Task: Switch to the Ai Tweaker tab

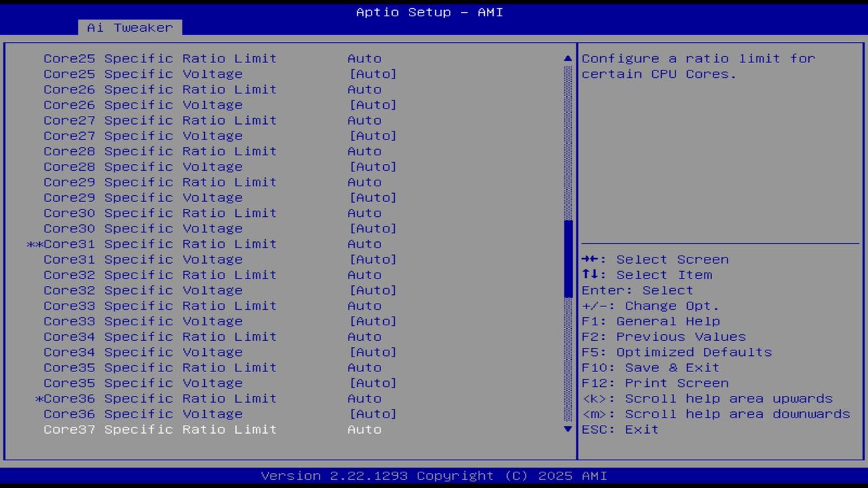Action: [x=129, y=28]
